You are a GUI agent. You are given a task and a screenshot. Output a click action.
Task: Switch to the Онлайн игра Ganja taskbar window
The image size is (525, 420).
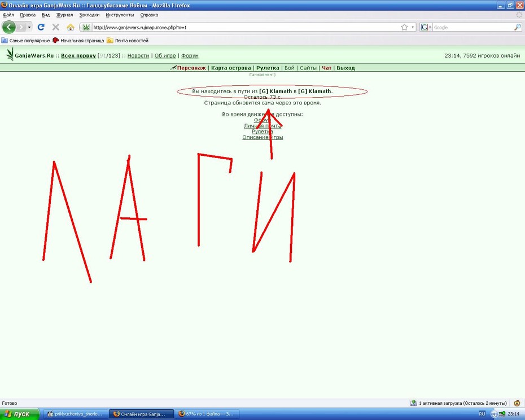coord(141,414)
